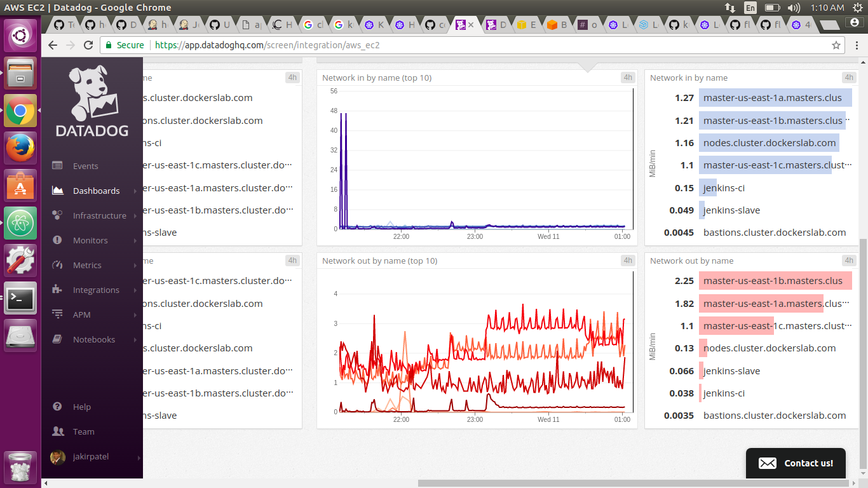
Task: Click the Network out by name (top 10) title
Action: (380, 261)
